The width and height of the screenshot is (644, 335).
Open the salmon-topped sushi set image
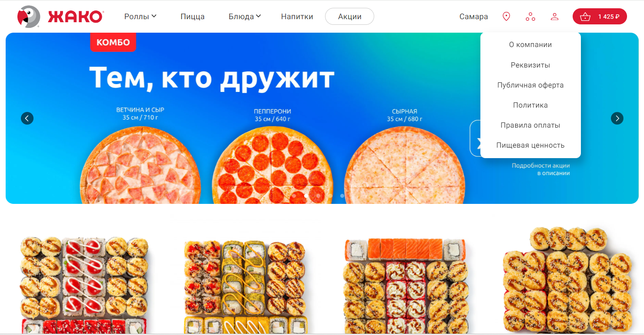pyautogui.click(x=405, y=285)
